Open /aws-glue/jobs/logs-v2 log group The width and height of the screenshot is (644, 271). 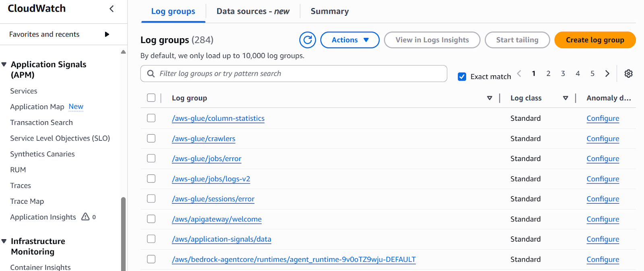[211, 179]
